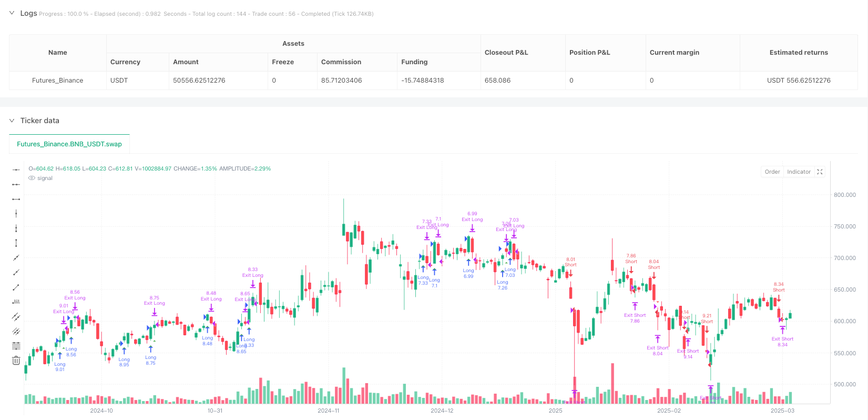The width and height of the screenshot is (868, 420).
Task: Select the Futures_Binance.BNB_USDT.swap tab
Action: 69,144
